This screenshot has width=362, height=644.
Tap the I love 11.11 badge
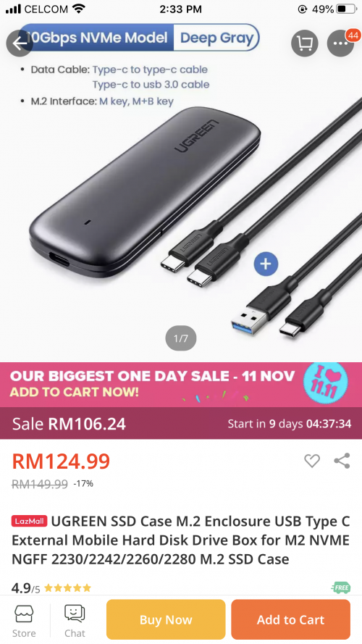point(326,382)
